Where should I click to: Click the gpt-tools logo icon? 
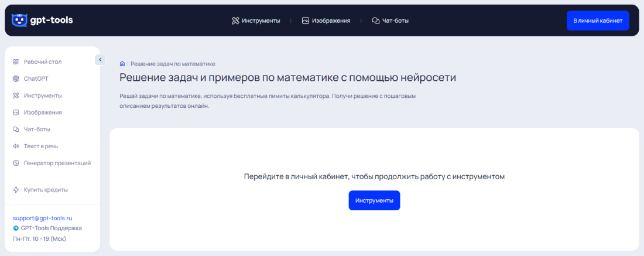(19, 20)
